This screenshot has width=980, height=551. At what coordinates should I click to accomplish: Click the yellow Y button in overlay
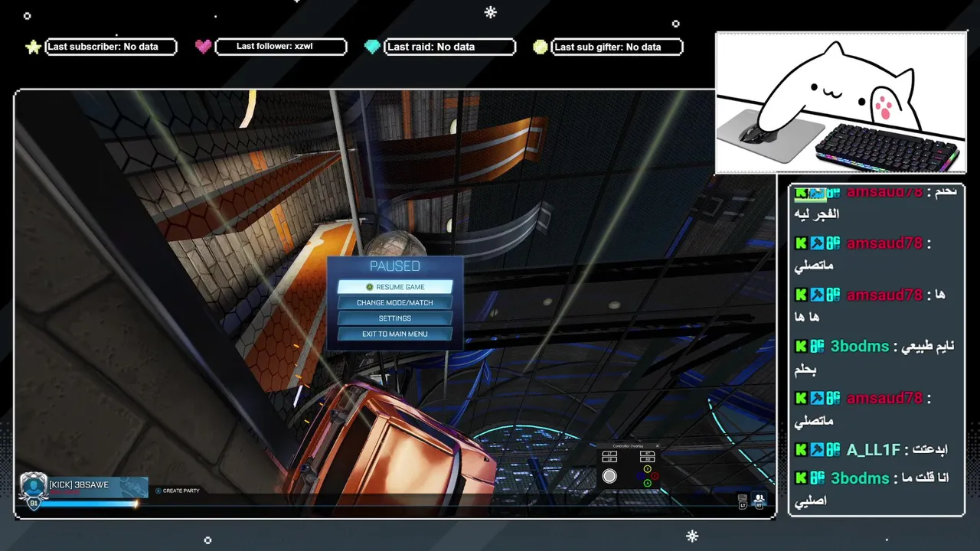648,469
